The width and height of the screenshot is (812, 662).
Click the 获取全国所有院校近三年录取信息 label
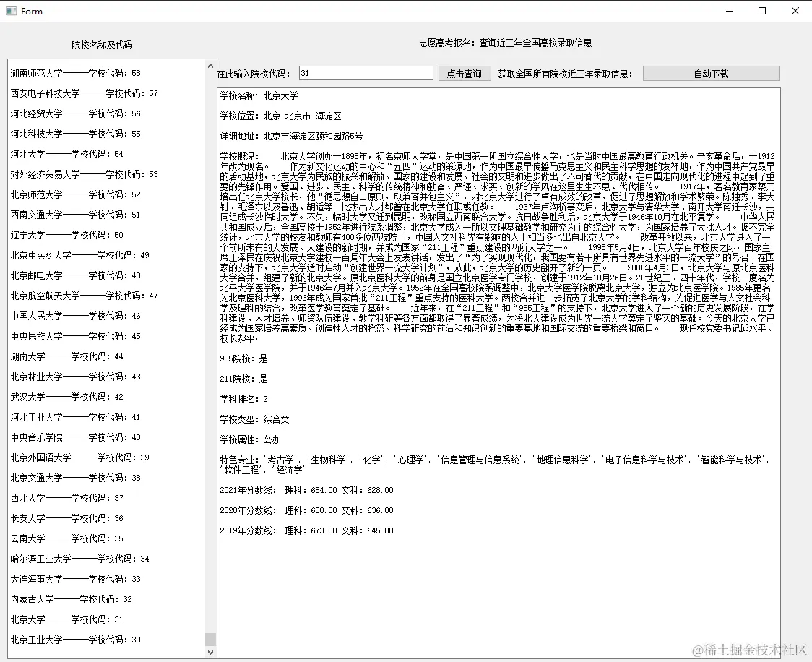click(565, 74)
